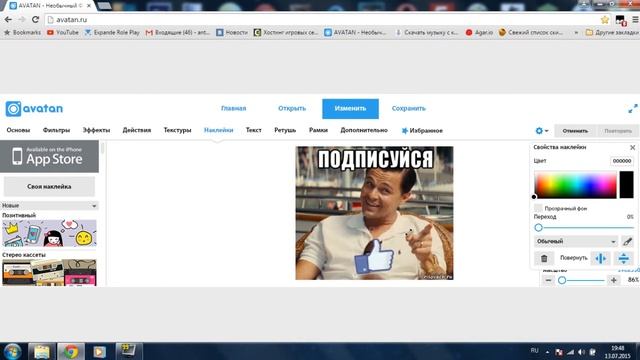The width and height of the screenshot is (640, 360).
Task: Click the Повторить redo button
Action: (618, 131)
